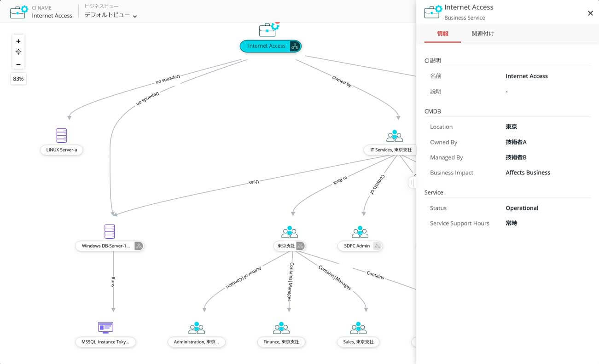Click the Internet Access briefcase icon in the header
Image resolution: width=599 pixels, height=364 pixels.
[18, 12]
